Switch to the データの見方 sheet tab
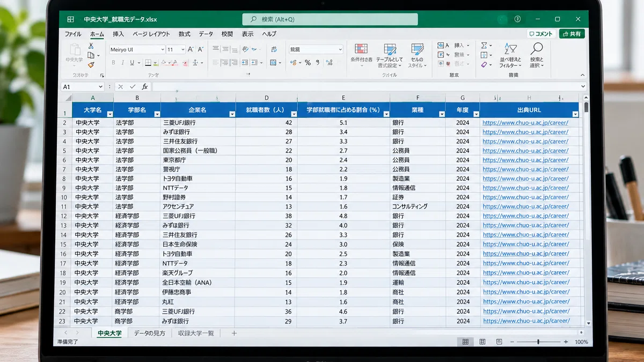The height and width of the screenshot is (362, 644). coord(150,333)
